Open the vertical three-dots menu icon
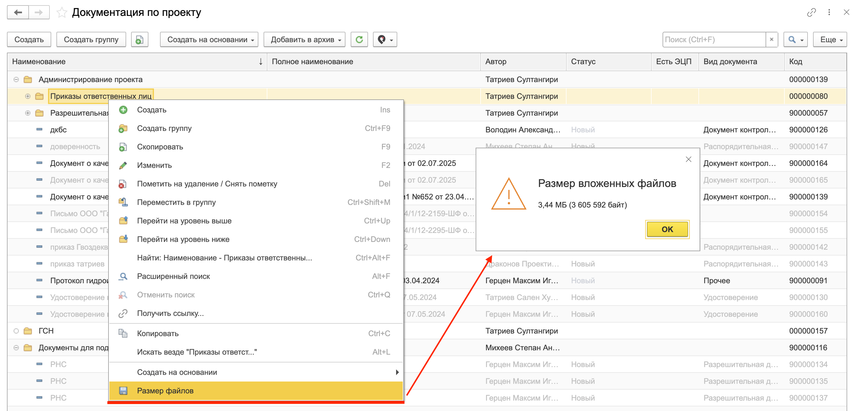Image resolution: width=868 pixels, height=411 pixels. click(x=829, y=12)
